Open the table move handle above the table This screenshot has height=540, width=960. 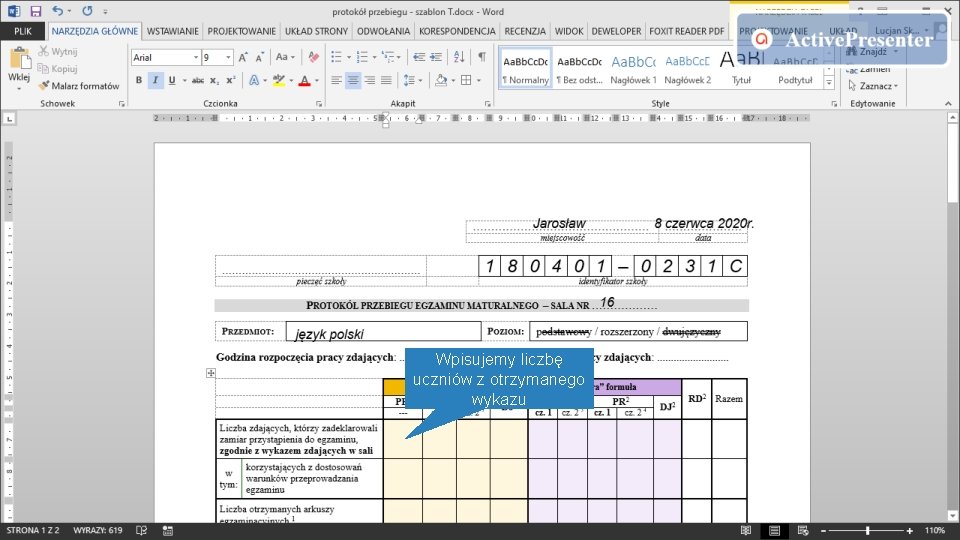pyautogui.click(x=211, y=373)
